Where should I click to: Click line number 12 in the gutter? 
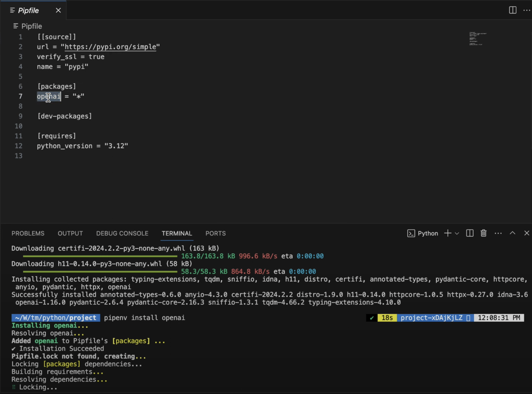[19, 146]
